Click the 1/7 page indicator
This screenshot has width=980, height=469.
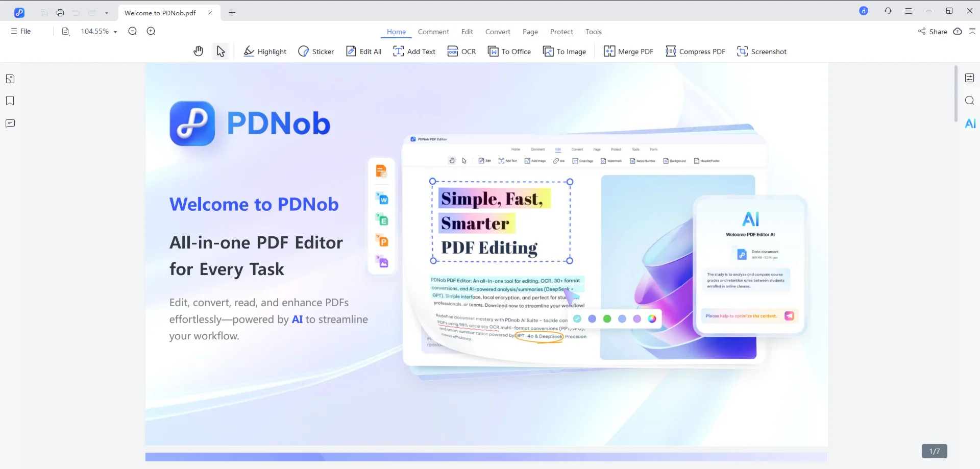(935, 451)
